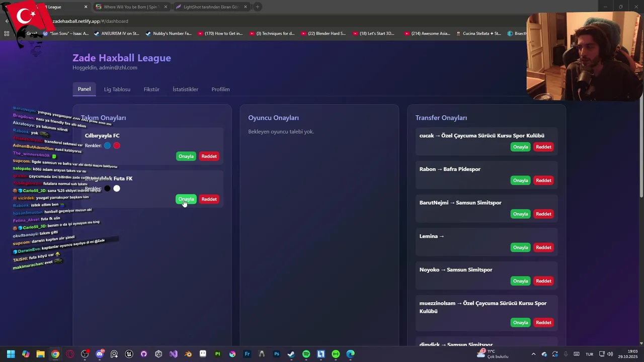Open Substance Painter taskbar icon
This screenshot has width=644, height=362.
point(218,354)
